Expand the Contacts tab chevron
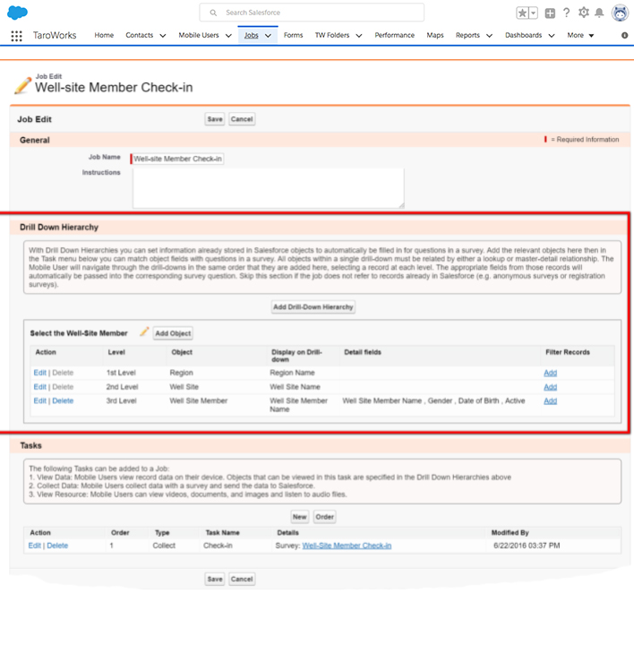 coord(163,36)
